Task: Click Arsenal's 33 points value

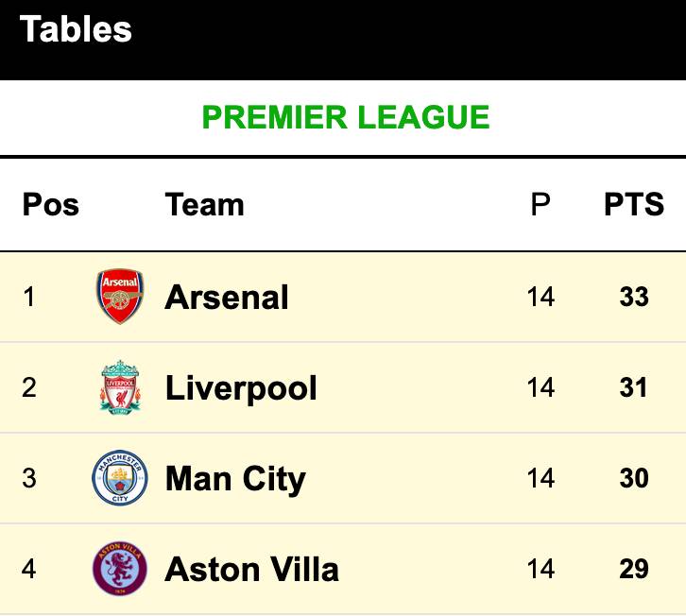Action: (634, 298)
